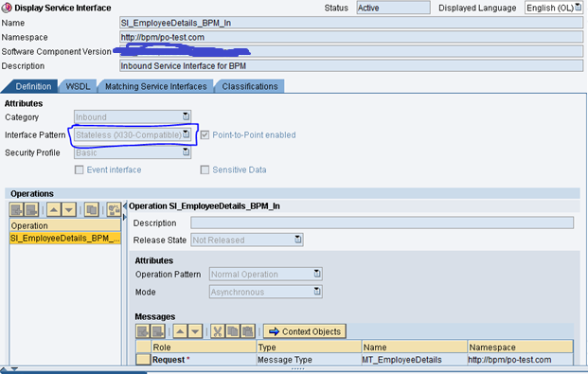
Task: Click the Operations section header
Action: point(293,193)
